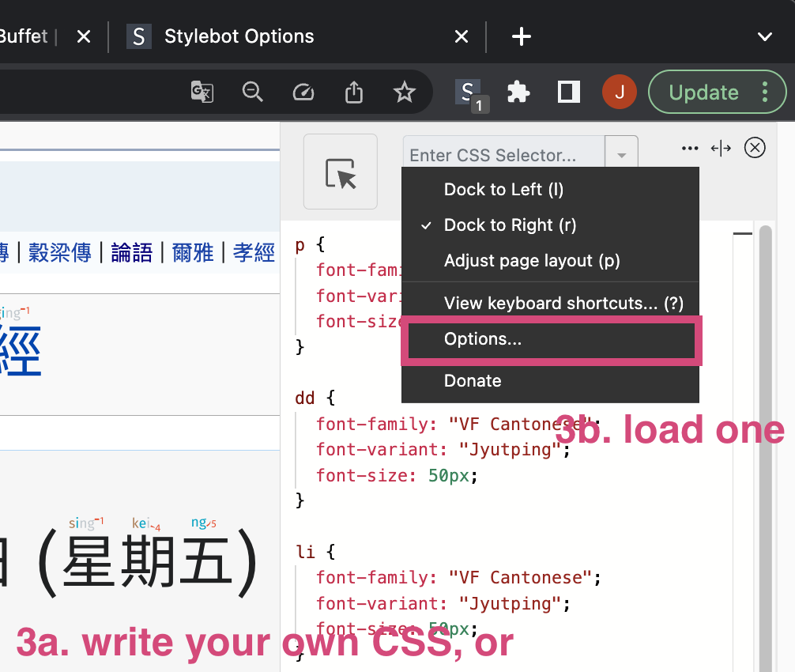Image resolution: width=795 pixels, height=672 pixels.
Task: Click the magnifier search icon in the toolbar
Action: point(253,92)
